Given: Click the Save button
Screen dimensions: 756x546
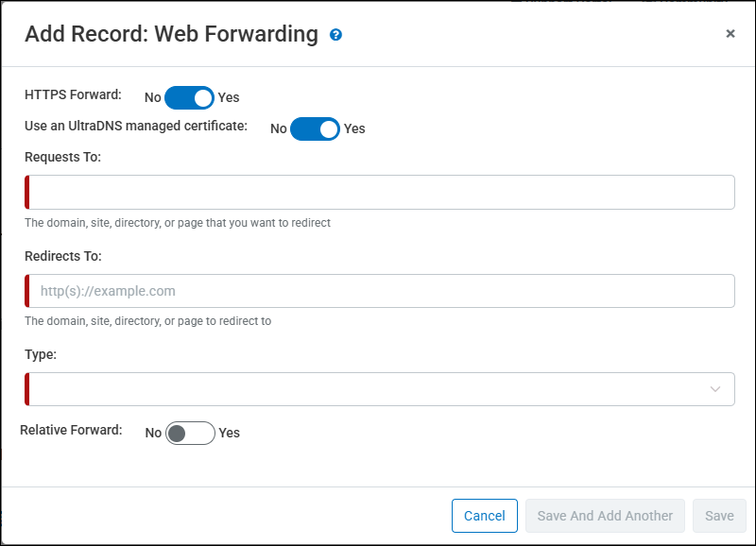Looking at the screenshot, I should pyautogui.click(x=719, y=516).
